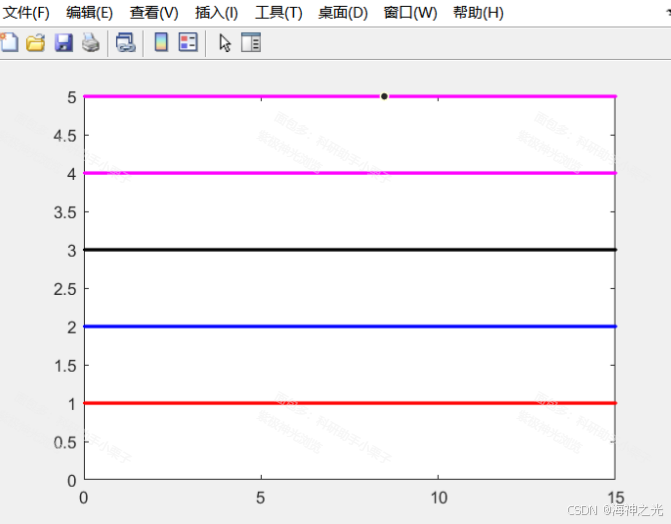Select the black line at y=3
Image resolution: width=671 pixels, height=524 pixels.
pos(350,250)
